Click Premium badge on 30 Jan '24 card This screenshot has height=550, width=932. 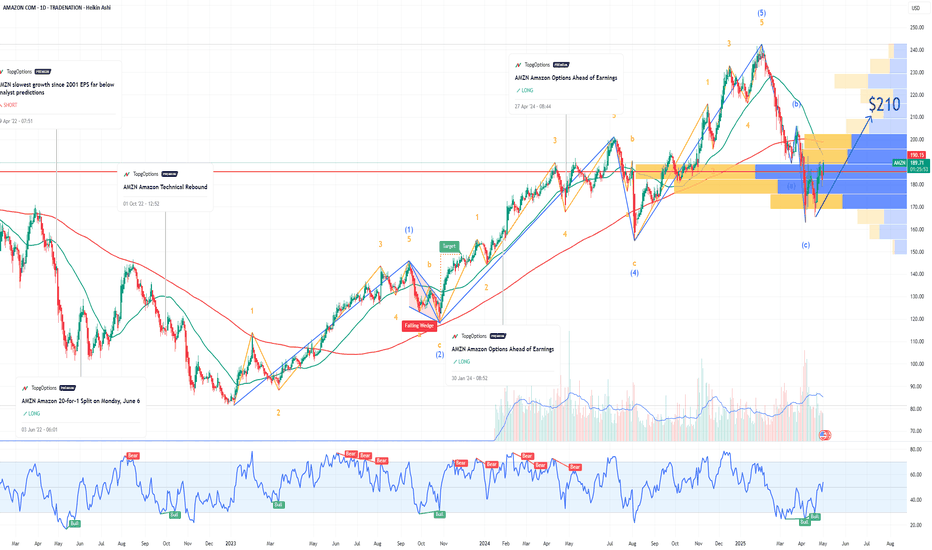(498, 336)
